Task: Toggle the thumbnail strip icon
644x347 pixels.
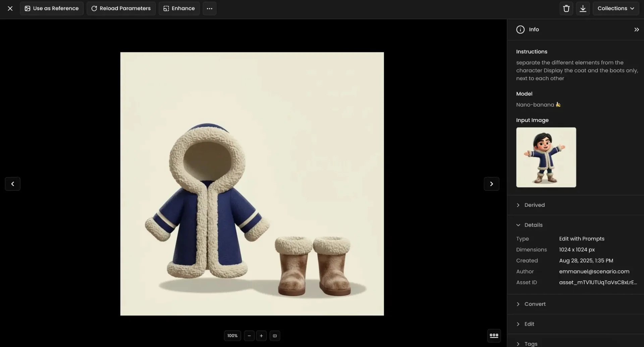Action: point(493,336)
